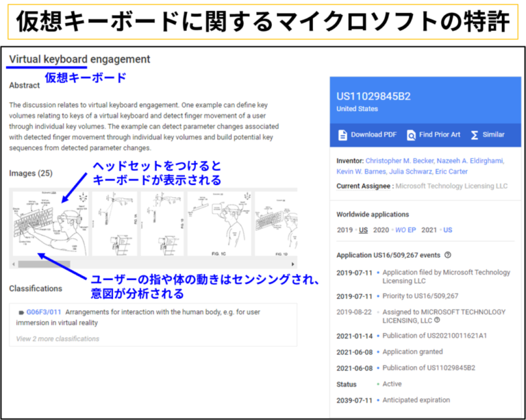Select WO worldwide application link
Viewport: 526px width, 420px height.
click(400, 230)
